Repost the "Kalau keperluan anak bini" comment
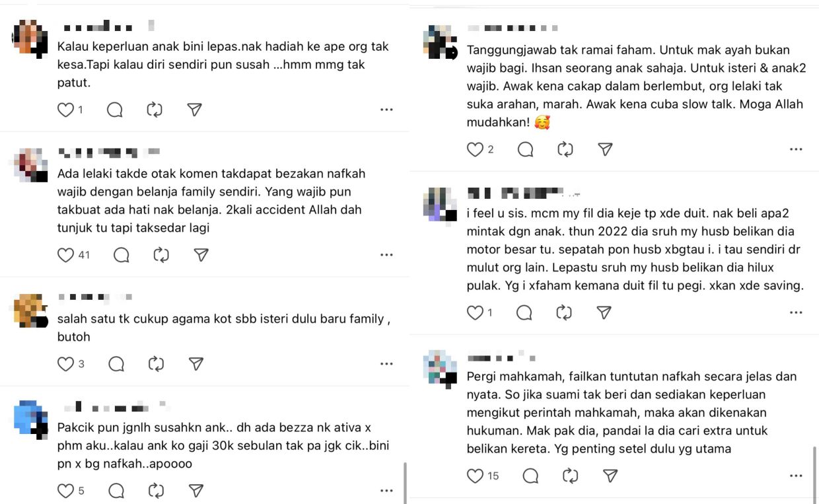Viewport: 819px width, 504px height. (x=155, y=110)
